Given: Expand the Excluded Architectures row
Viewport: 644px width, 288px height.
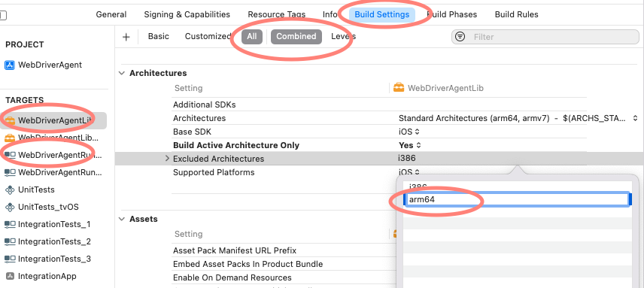Looking at the screenshot, I should [x=167, y=159].
